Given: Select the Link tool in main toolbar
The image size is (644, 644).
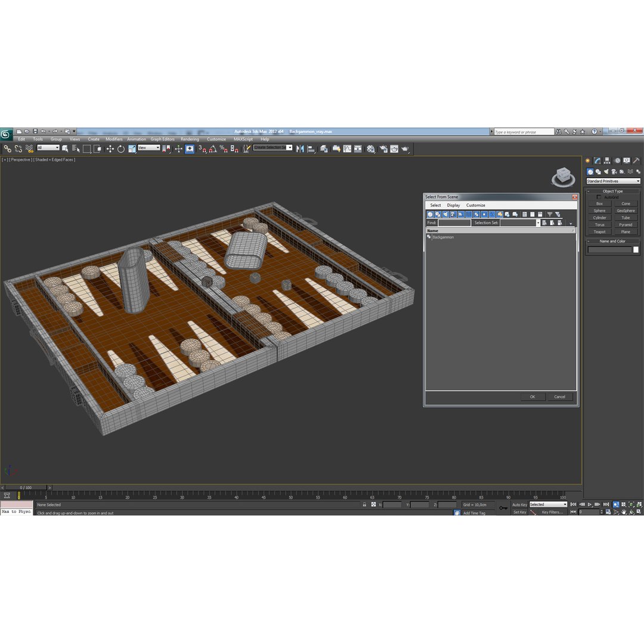Looking at the screenshot, I should point(7,149).
